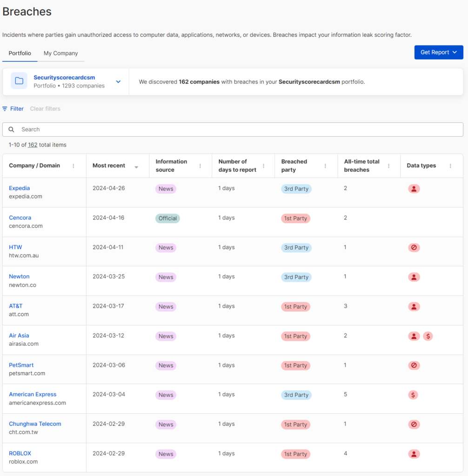Click the Securityscorecardcsm portfolio name
The width and height of the screenshot is (468, 476).
[x=64, y=78]
